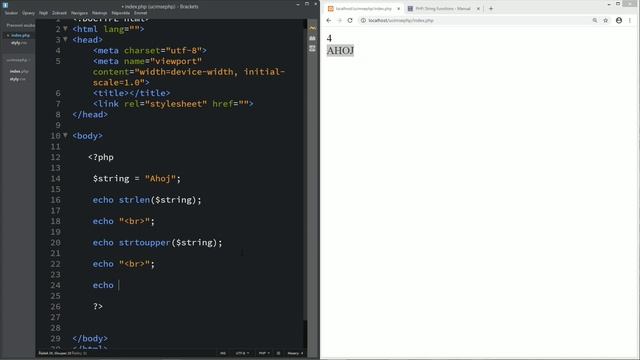Switch to localhost index.php browser tab
640x360 pixels.
pyautogui.click(x=364, y=9)
